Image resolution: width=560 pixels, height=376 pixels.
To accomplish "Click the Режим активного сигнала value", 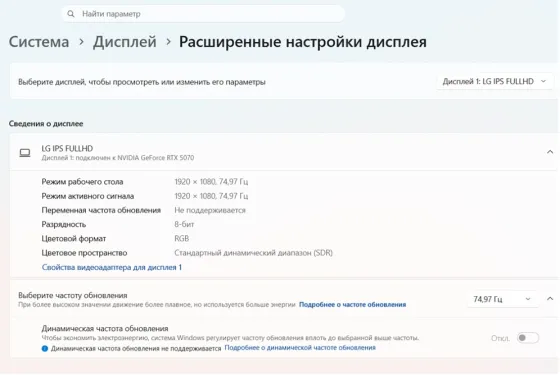I will click(211, 196).
